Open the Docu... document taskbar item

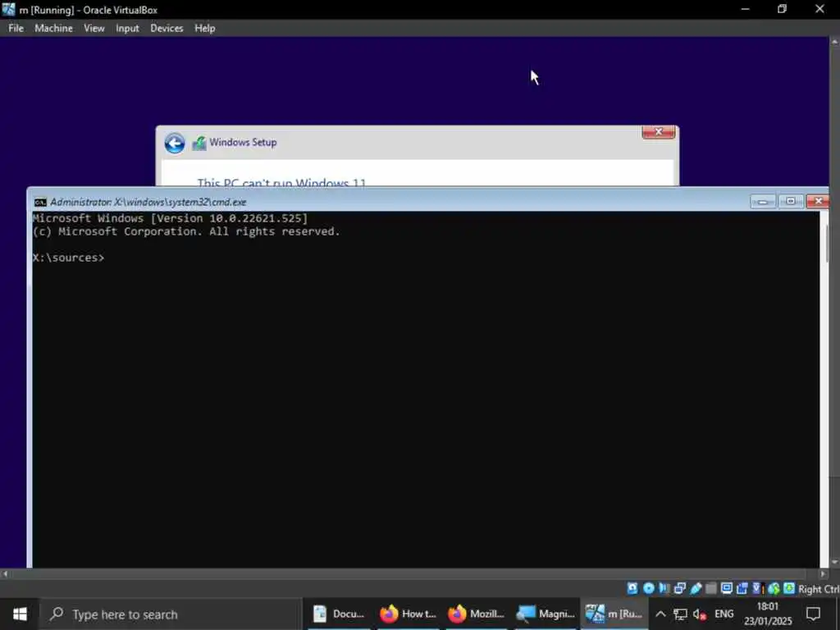[x=339, y=614]
